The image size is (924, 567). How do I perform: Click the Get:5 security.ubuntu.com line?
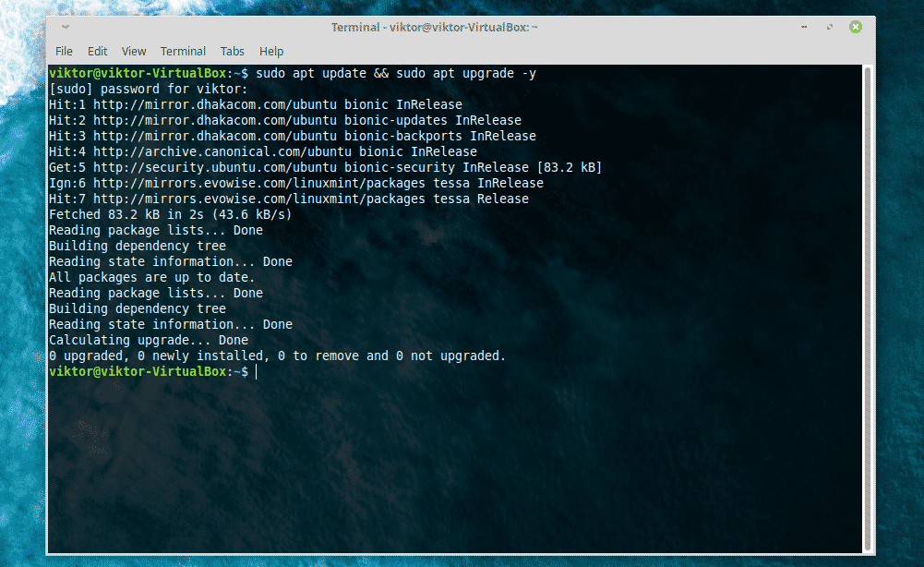pyautogui.click(x=325, y=167)
